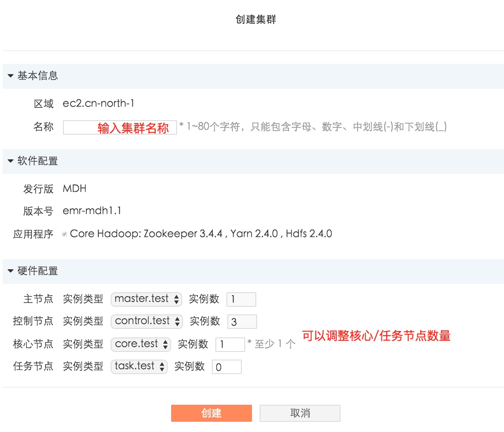504x432 pixels.
Task: Open the core.test instance type dropdown
Action: 140,344
